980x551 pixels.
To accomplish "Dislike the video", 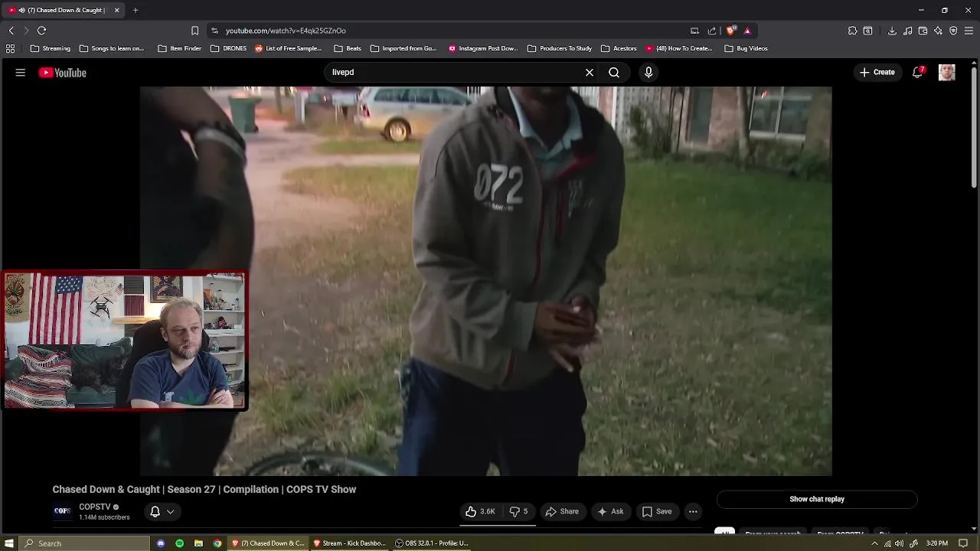I will click(x=518, y=511).
